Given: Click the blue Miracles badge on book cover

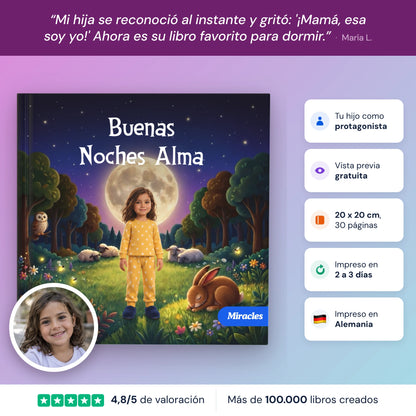Looking at the screenshot, I should click(x=243, y=316).
